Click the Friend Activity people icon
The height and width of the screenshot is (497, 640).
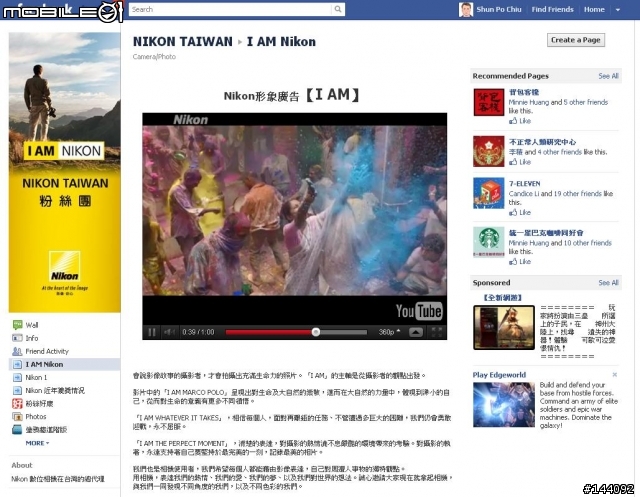coord(18,351)
